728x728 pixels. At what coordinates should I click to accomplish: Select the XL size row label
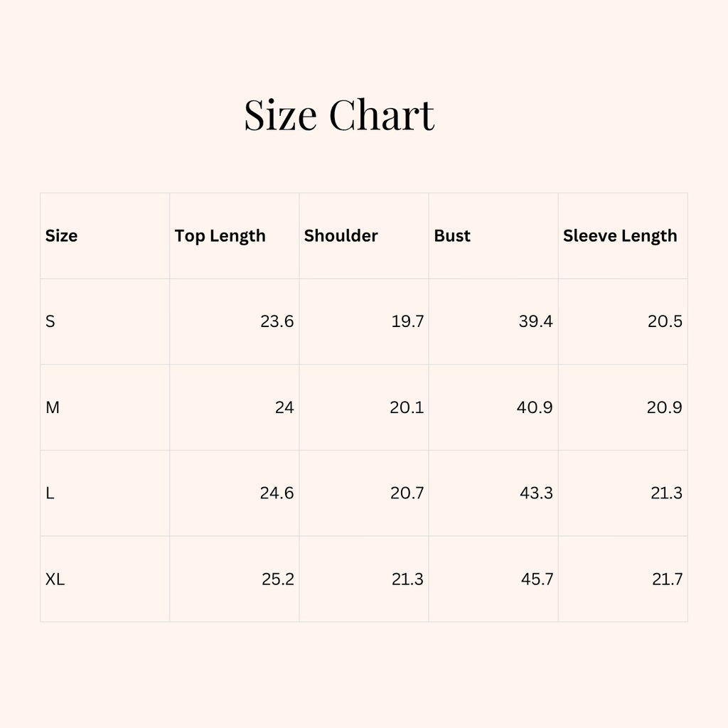(55, 579)
